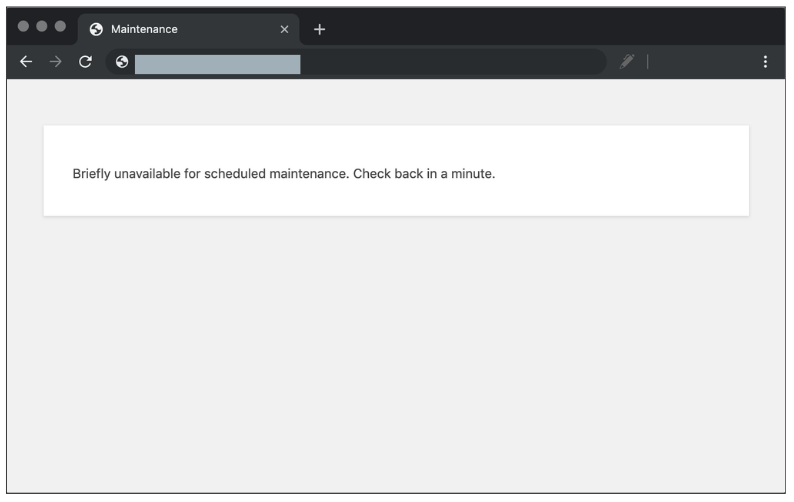794x502 pixels.
Task: Reload the Maintenance page
Action: point(85,62)
